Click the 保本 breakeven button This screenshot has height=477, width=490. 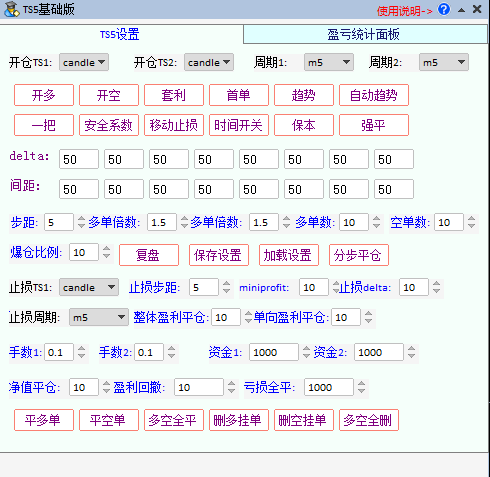click(304, 125)
